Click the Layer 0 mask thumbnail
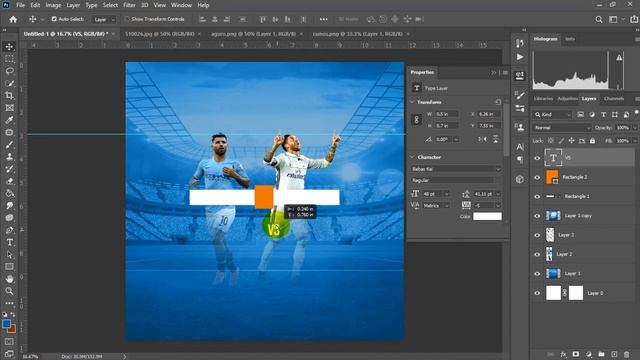The image size is (640, 360). pyautogui.click(x=576, y=293)
